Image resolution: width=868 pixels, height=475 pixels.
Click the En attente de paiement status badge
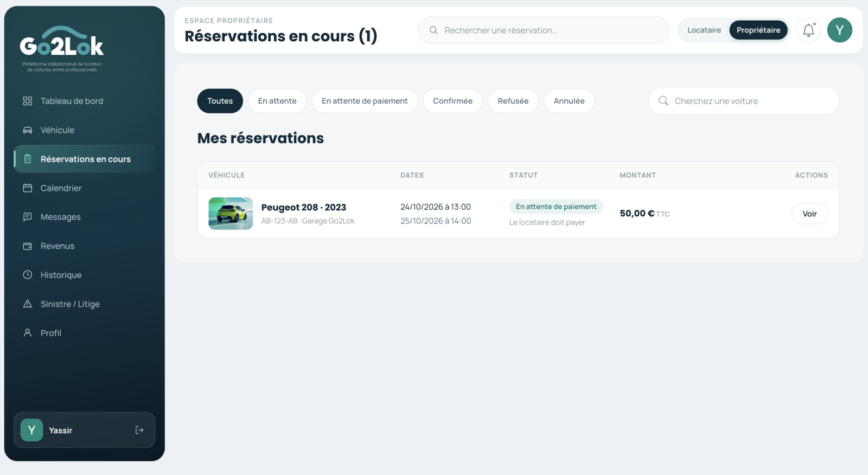click(556, 207)
